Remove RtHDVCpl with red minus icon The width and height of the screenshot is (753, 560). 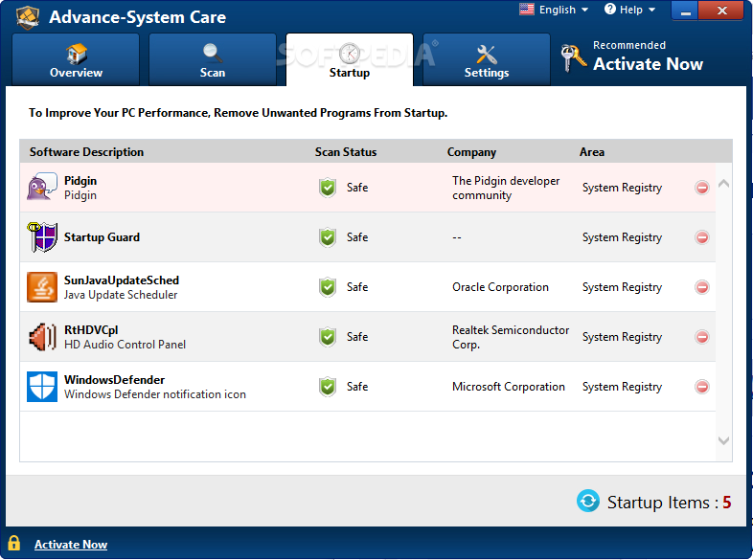coord(701,337)
